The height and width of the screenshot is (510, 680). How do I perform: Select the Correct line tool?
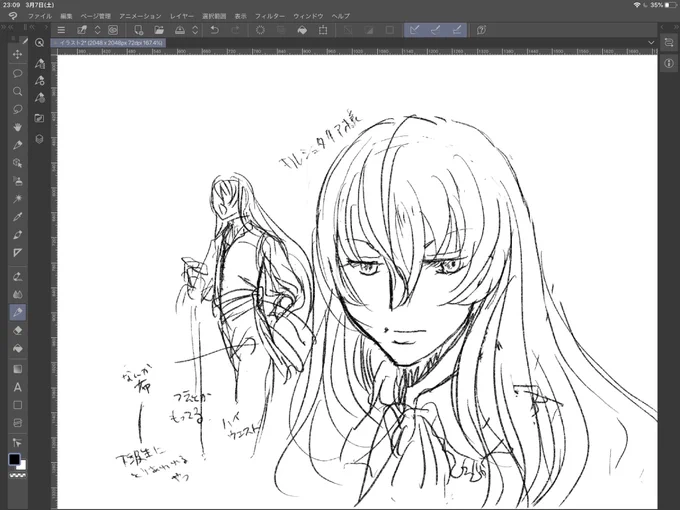click(17, 443)
